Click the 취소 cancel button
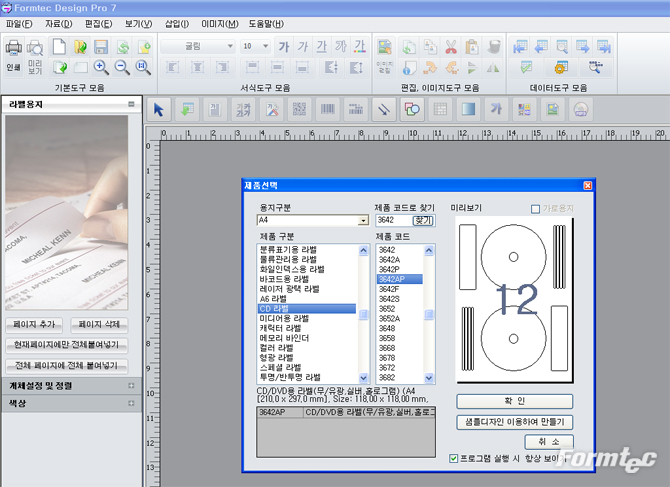 point(549,442)
